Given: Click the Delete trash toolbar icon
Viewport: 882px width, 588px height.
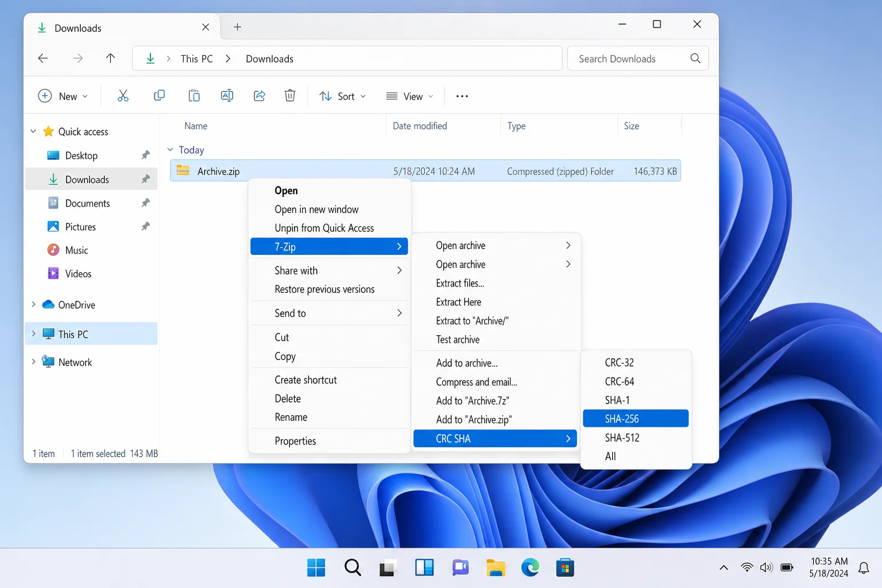Looking at the screenshot, I should pos(290,96).
